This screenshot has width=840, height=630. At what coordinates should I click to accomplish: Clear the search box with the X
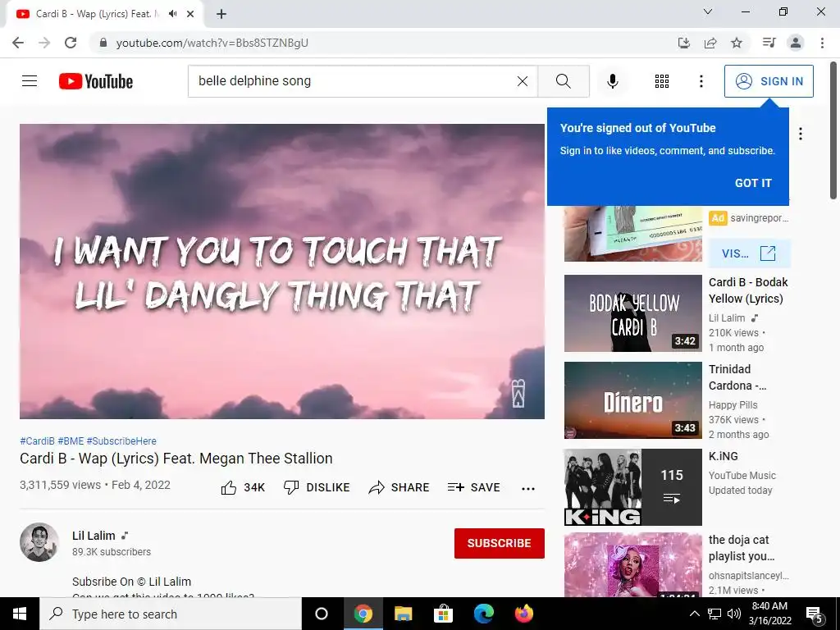click(x=523, y=81)
